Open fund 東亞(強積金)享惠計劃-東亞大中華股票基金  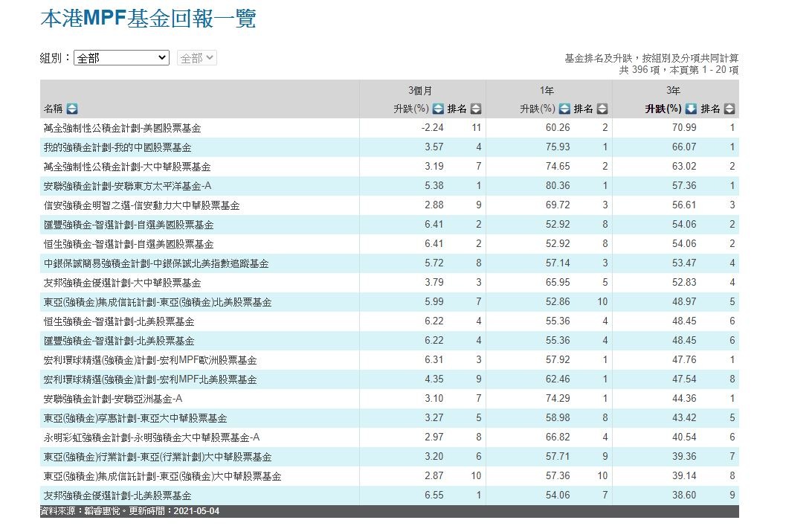[135, 418]
